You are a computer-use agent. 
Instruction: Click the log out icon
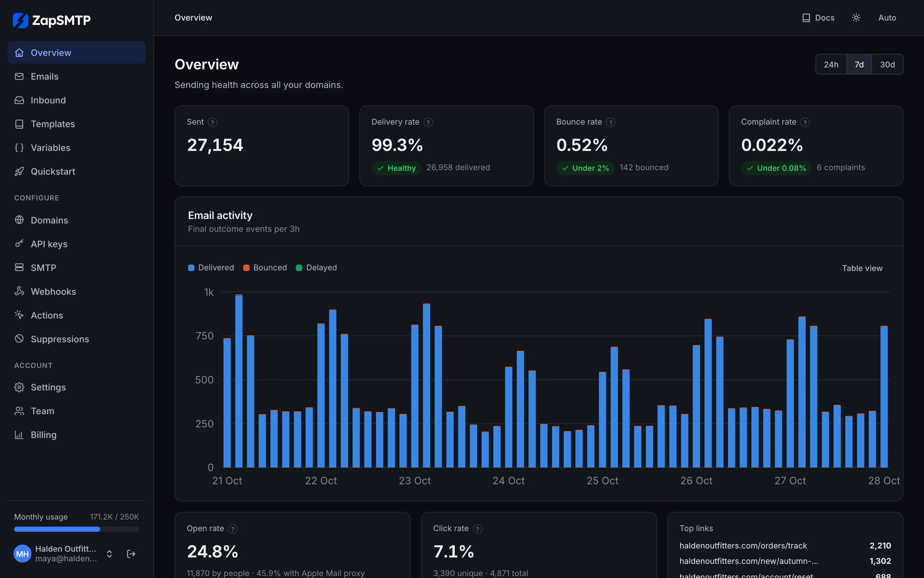131,554
